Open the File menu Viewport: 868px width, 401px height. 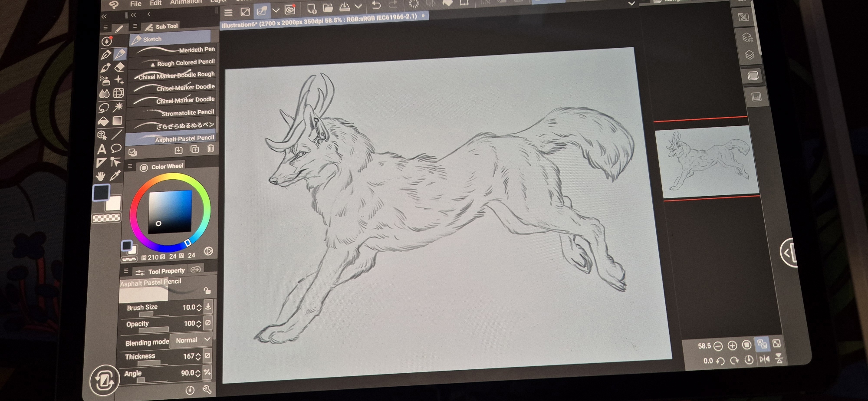(x=135, y=3)
